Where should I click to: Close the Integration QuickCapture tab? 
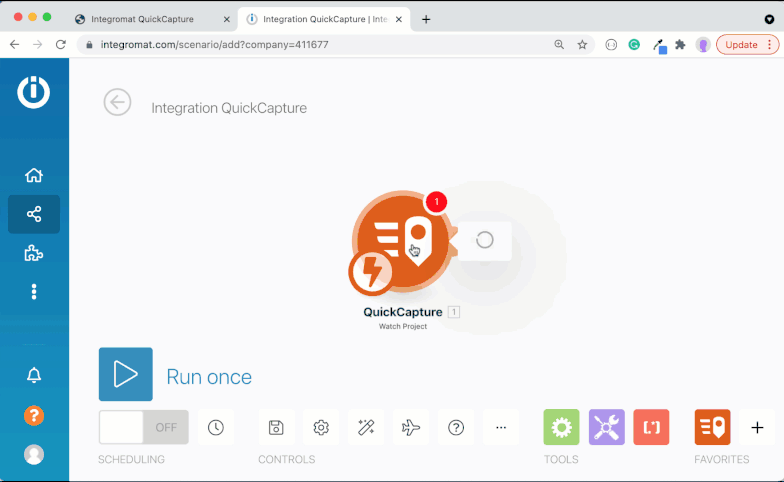[x=398, y=20]
